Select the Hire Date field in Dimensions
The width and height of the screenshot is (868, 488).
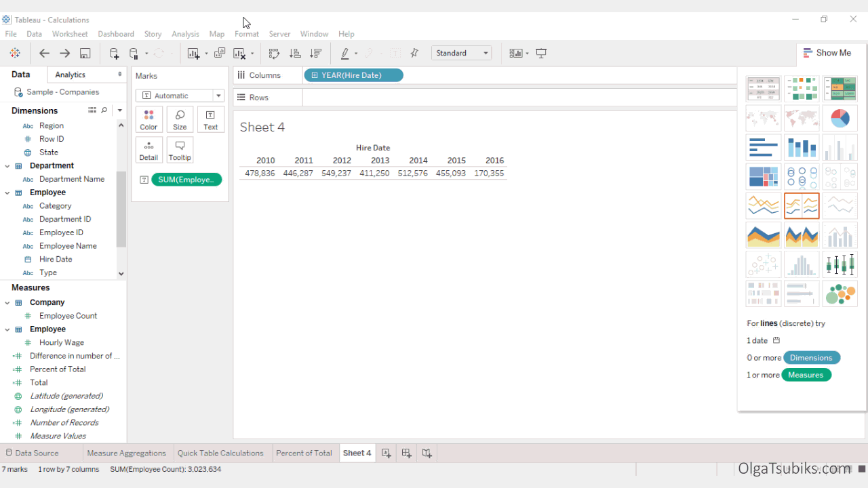point(56,259)
